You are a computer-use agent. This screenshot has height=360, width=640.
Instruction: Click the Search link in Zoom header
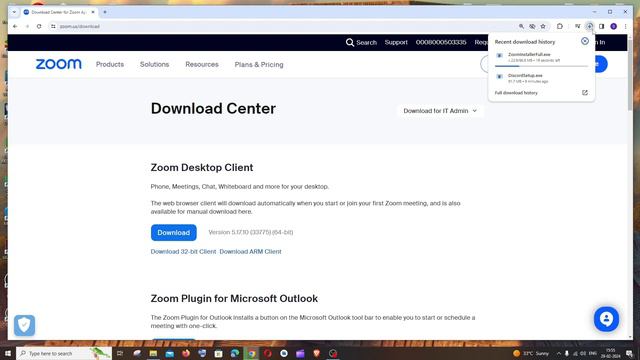click(x=361, y=42)
